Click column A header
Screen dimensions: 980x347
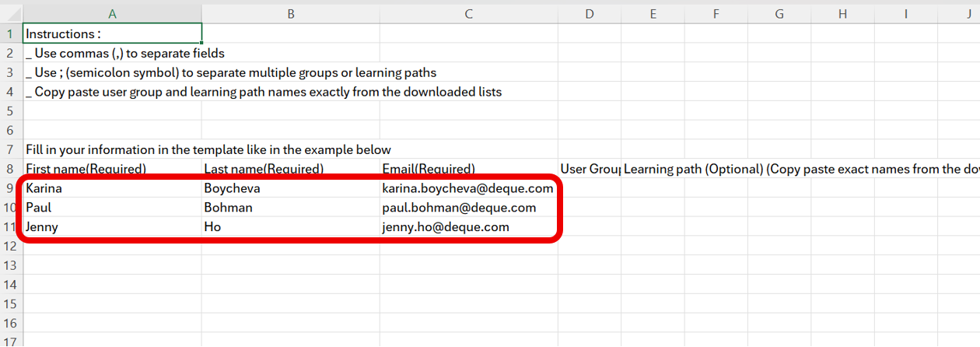pyautogui.click(x=113, y=14)
